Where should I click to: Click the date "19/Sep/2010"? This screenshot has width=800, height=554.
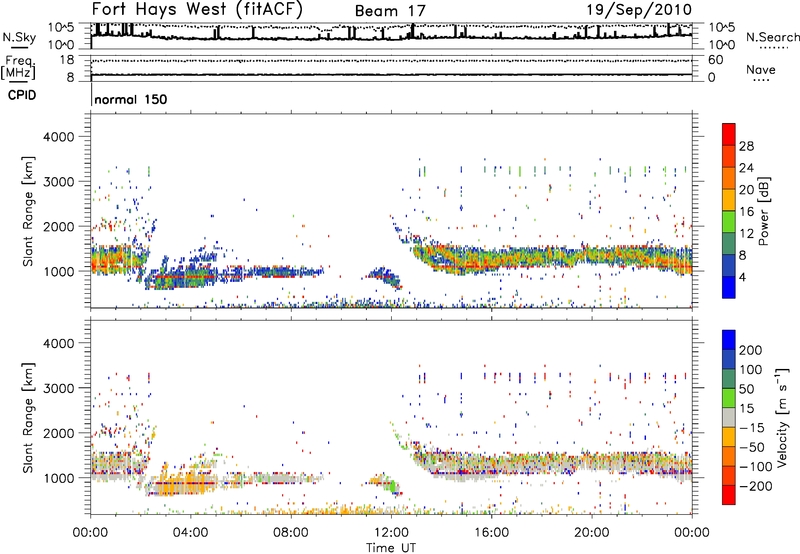(639, 9)
